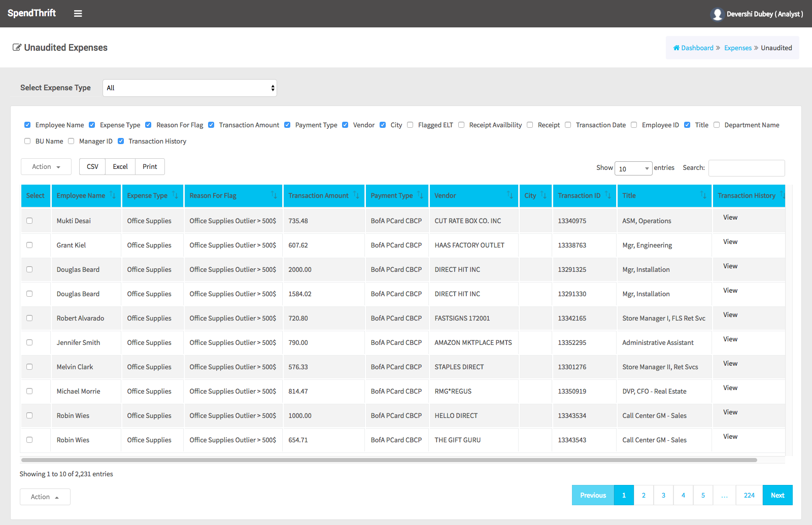
Task: Sort by Vendor column arrows
Action: tap(510, 195)
